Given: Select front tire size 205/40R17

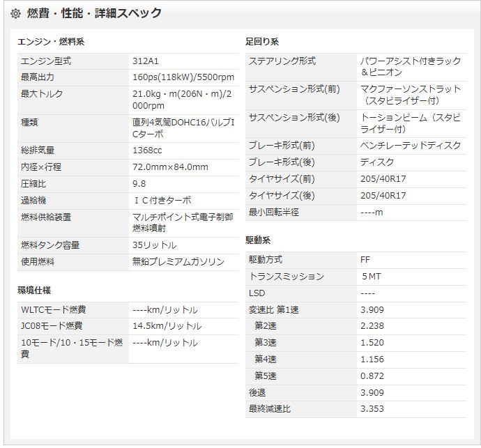Looking at the screenshot, I should (x=383, y=179).
